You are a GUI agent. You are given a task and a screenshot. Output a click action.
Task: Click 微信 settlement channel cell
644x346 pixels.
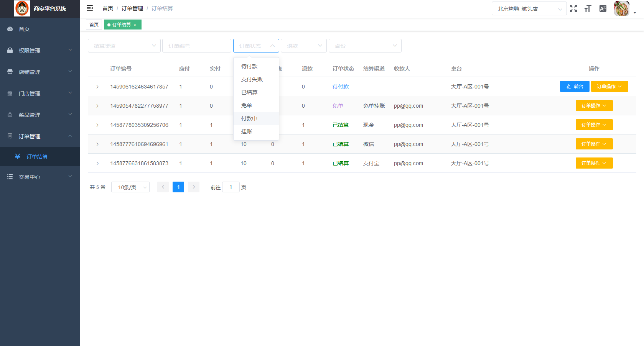pos(369,144)
